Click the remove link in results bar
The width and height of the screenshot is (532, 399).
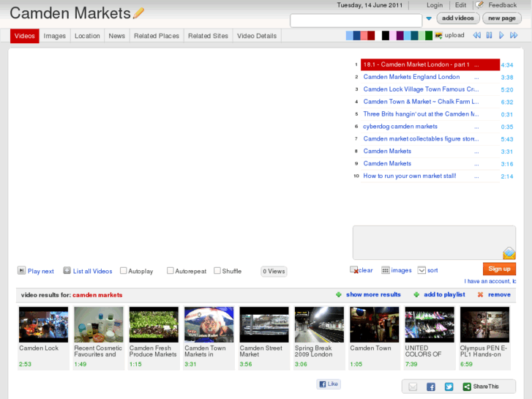click(499, 294)
